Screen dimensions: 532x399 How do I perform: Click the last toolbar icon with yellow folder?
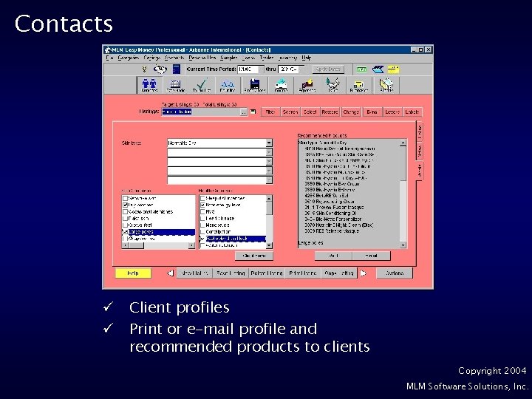point(386,85)
